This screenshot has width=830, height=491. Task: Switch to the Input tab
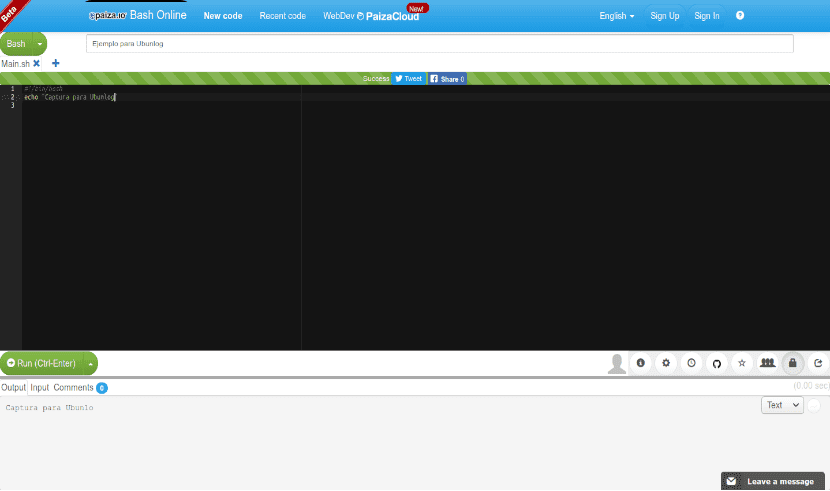pos(39,387)
